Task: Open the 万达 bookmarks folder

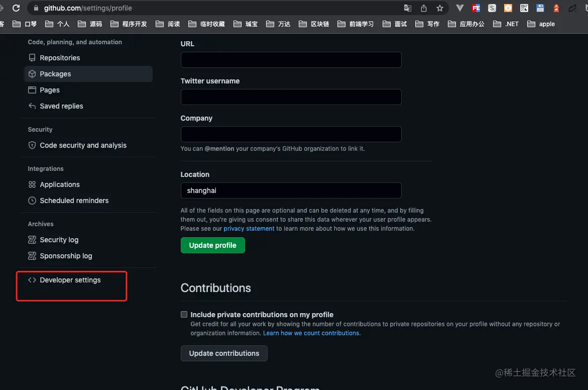Action: [x=278, y=24]
